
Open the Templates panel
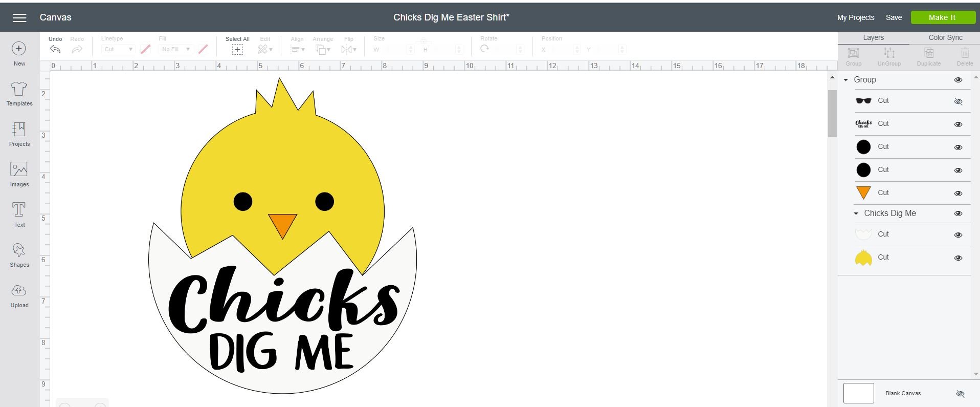[x=19, y=89]
